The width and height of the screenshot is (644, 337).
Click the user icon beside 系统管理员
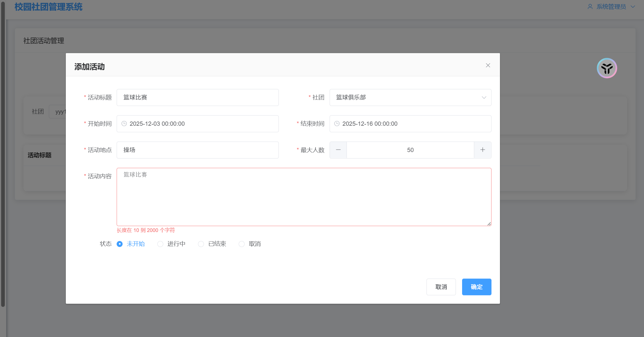tap(590, 6)
